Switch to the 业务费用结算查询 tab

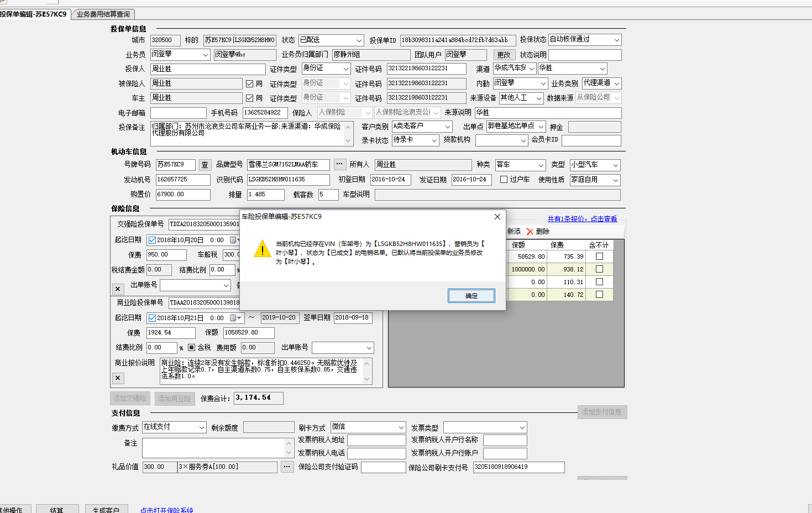pyautogui.click(x=103, y=14)
